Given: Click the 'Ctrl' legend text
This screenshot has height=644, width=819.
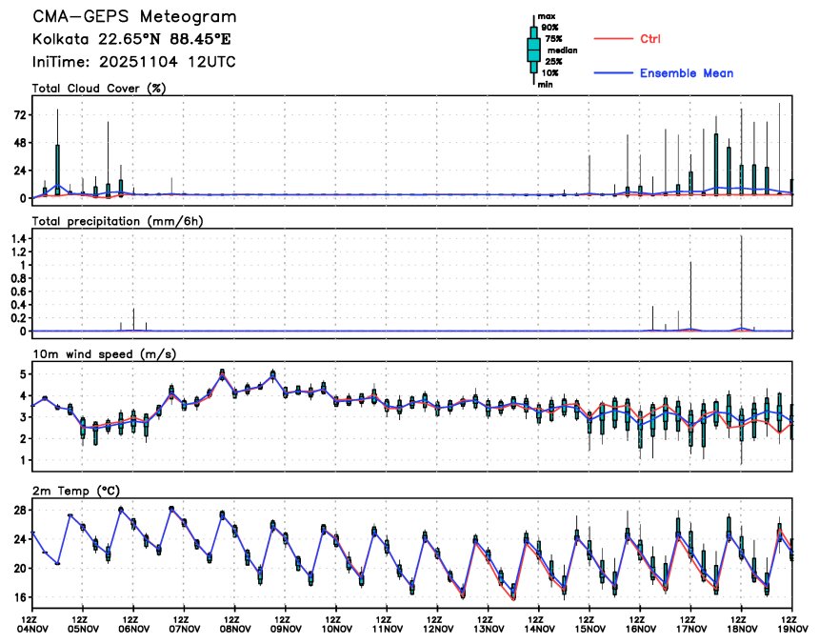Looking at the screenshot, I should pyautogui.click(x=650, y=39).
